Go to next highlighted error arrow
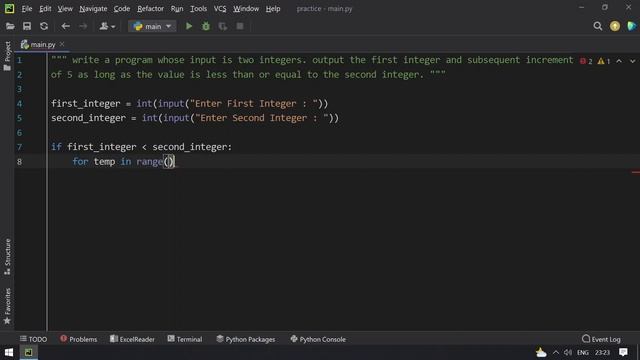Screen dimensions: 640x360 (632, 61)
